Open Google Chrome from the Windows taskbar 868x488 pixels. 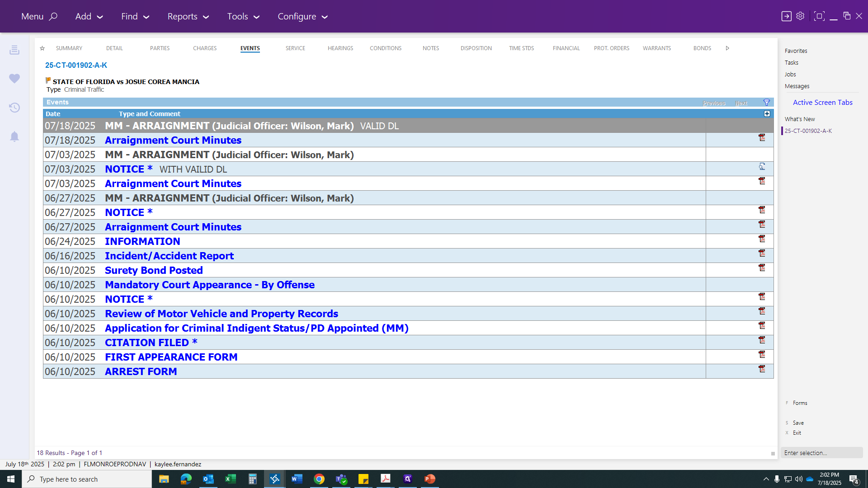[319, 479]
